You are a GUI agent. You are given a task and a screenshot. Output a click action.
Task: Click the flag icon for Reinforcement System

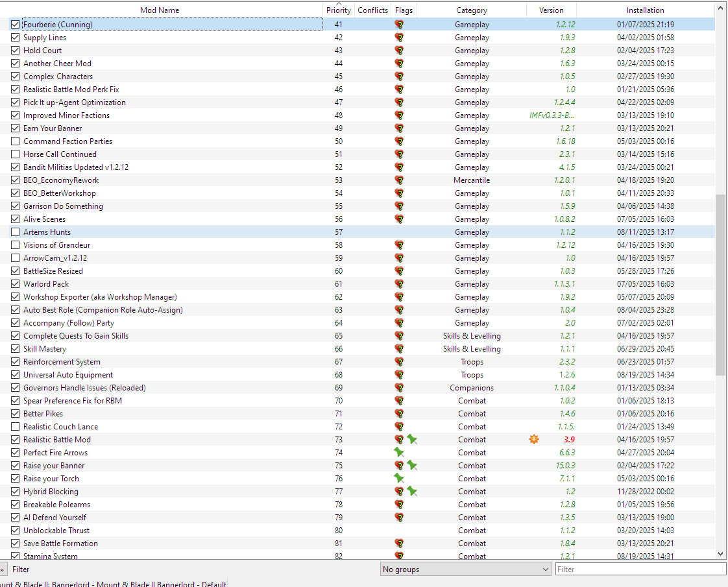(x=399, y=361)
